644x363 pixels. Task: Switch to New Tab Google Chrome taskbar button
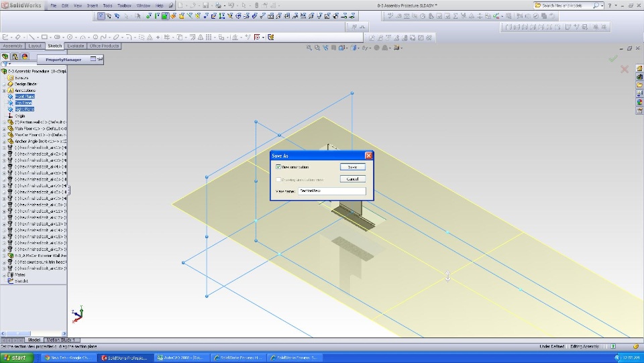pyautogui.click(x=68, y=358)
